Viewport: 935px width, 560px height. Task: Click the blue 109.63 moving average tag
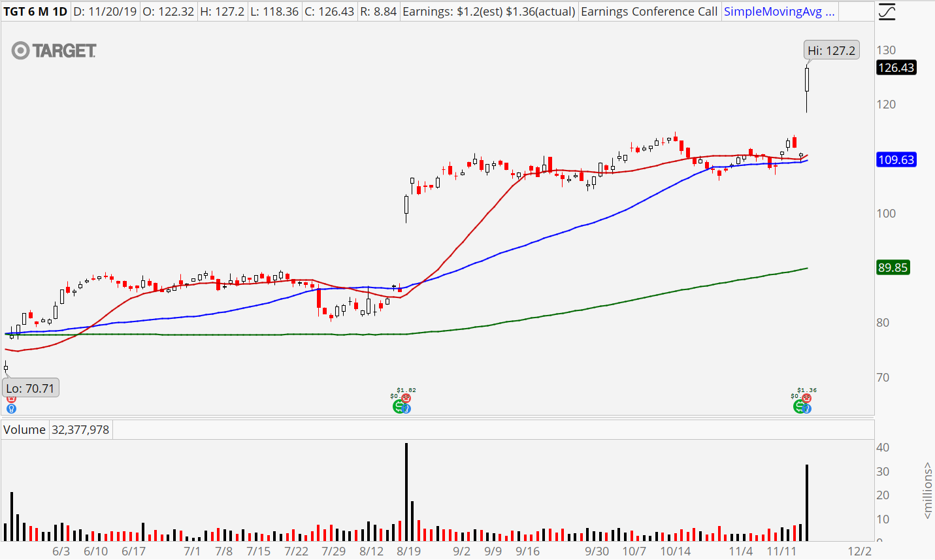point(896,160)
